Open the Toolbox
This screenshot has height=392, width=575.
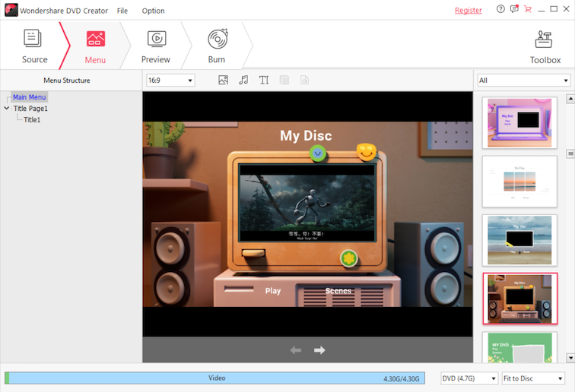click(x=545, y=47)
